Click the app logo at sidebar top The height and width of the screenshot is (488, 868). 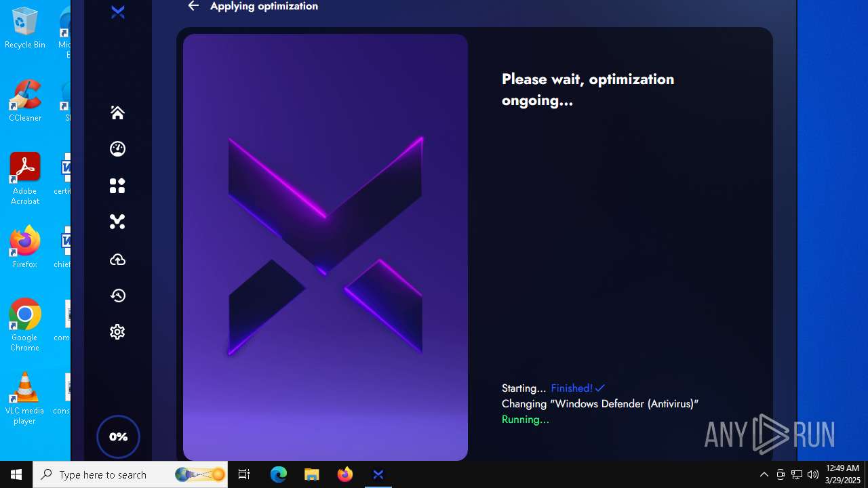pyautogui.click(x=117, y=12)
